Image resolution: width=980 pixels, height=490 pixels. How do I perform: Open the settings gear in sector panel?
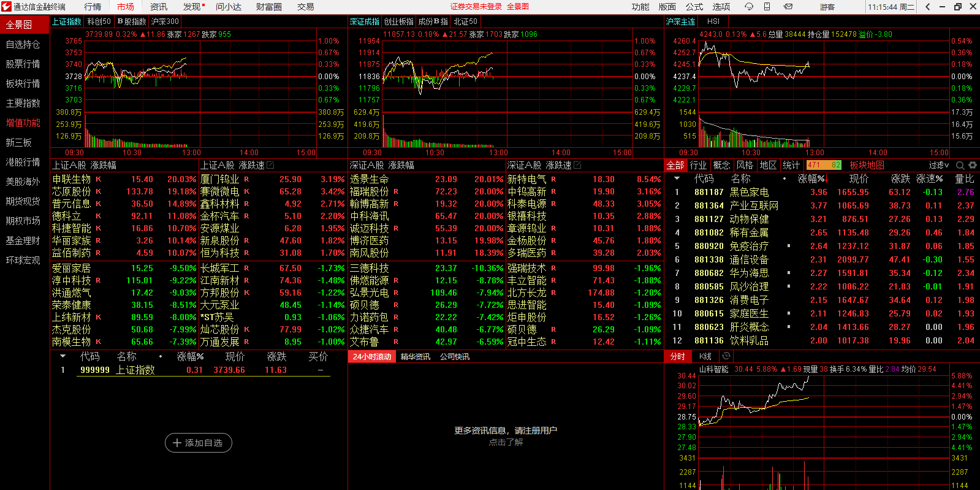point(973,166)
